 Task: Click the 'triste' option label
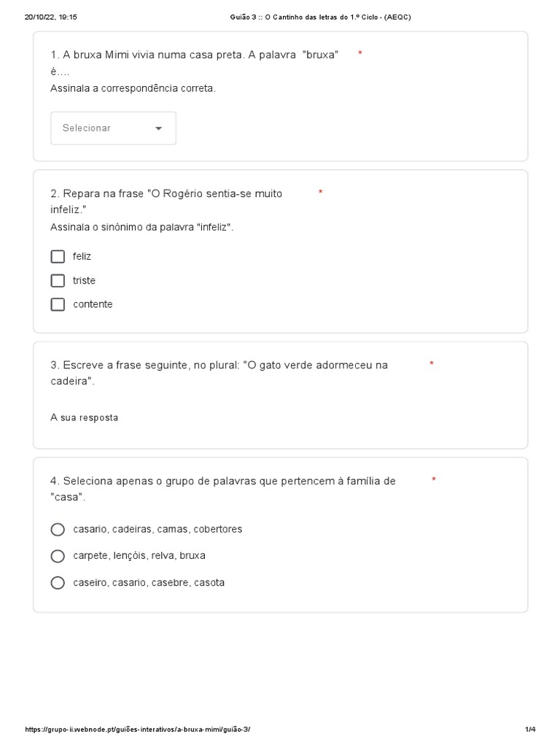coord(84,281)
